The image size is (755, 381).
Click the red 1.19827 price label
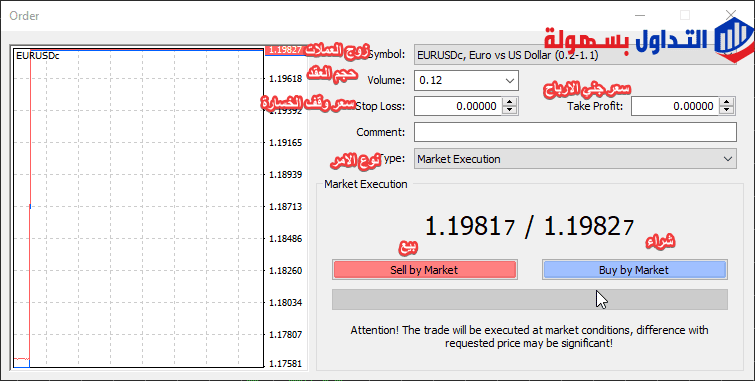(285, 50)
